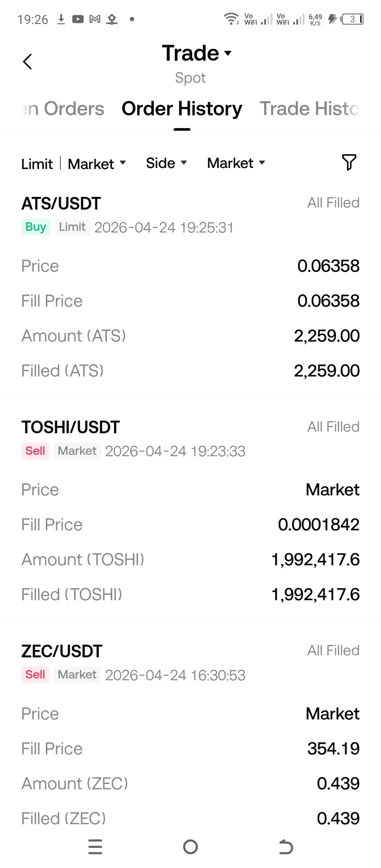Viewport: 381px width, 868px height.
Task: Open the Side filter dropdown
Action: (166, 163)
